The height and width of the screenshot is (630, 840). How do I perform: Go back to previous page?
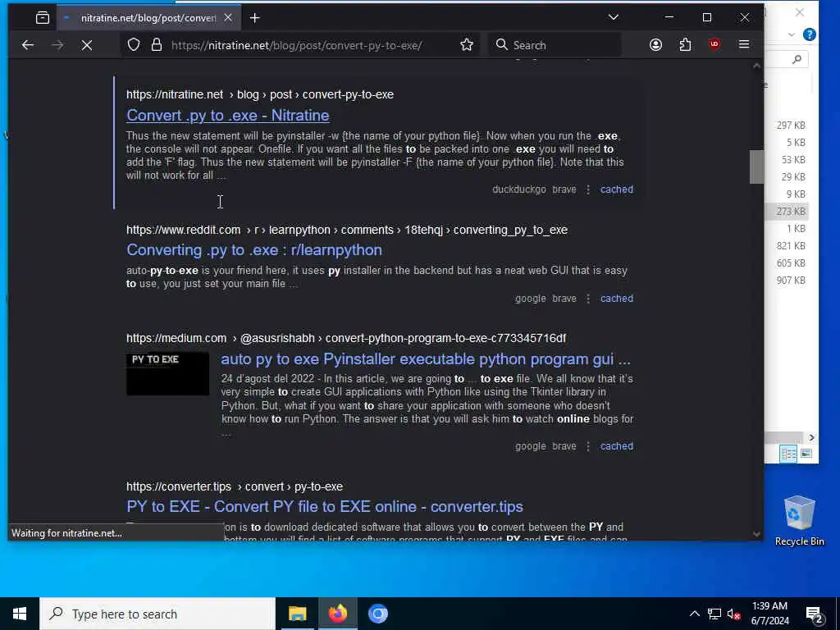tap(28, 45)
